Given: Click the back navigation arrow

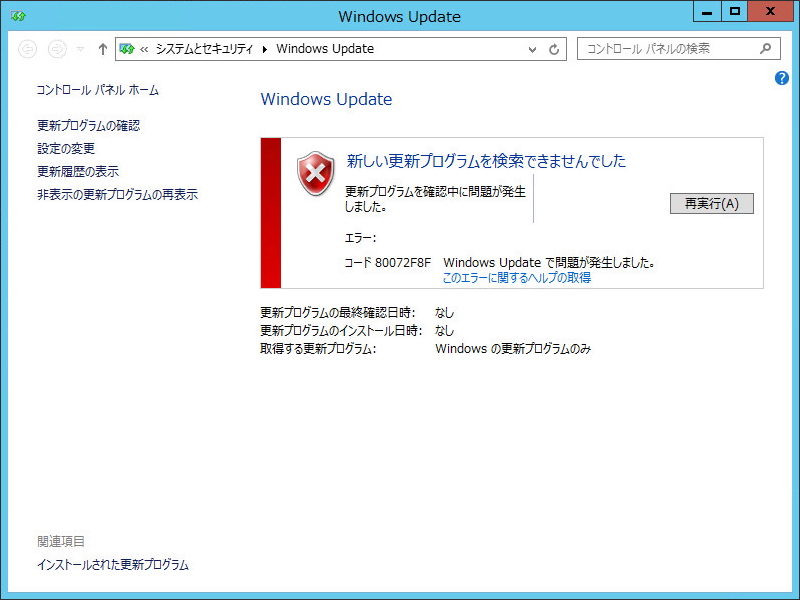Looking at the screenshot, I should click(28, 49).
